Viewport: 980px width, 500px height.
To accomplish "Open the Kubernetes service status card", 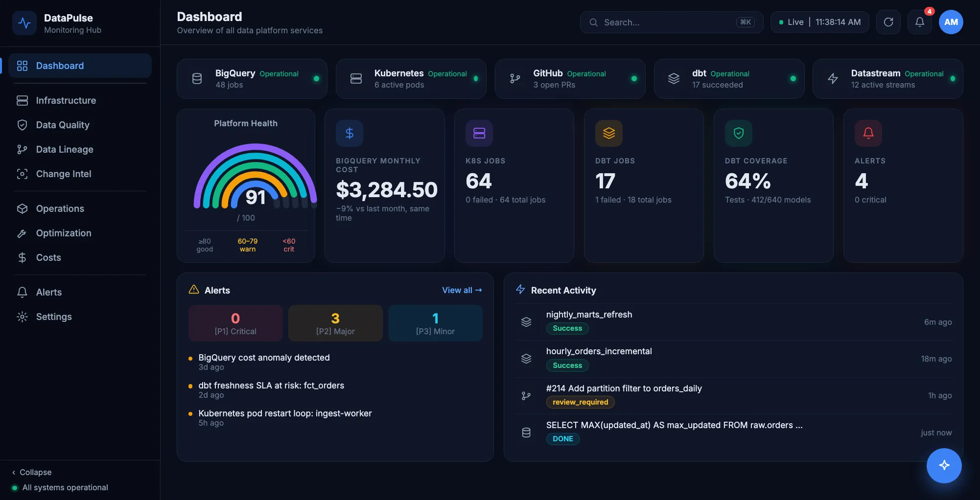I will (x=411, y=79).
